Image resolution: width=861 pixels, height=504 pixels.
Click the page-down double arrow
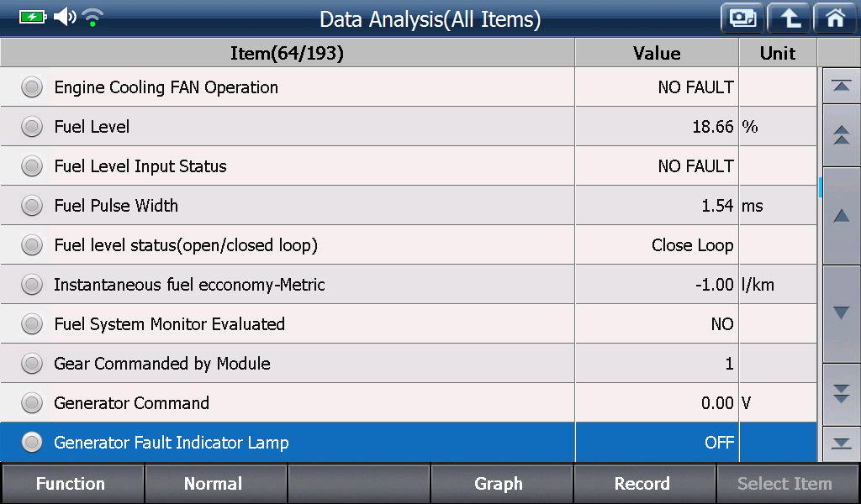point(841,394)
